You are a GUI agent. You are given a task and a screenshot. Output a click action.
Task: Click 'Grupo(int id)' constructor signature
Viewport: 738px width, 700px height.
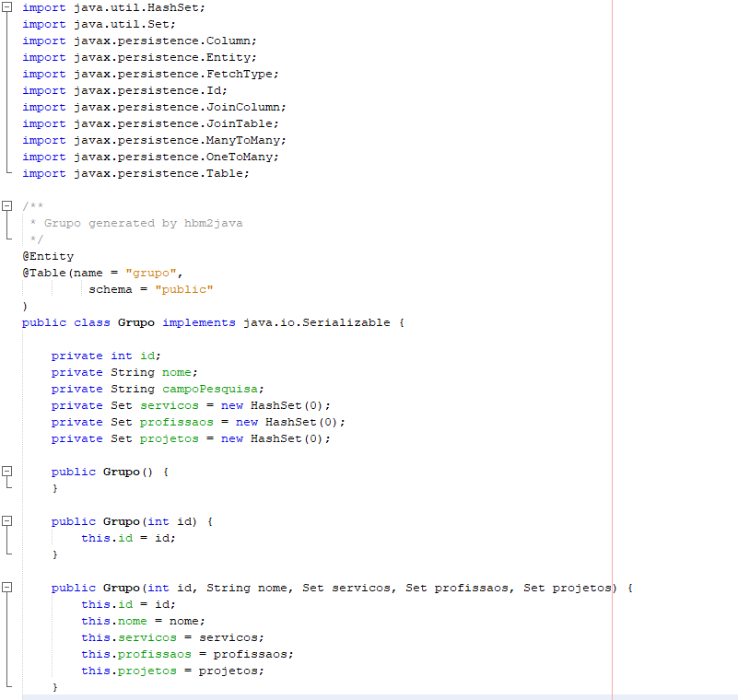[x=150, y=521]
